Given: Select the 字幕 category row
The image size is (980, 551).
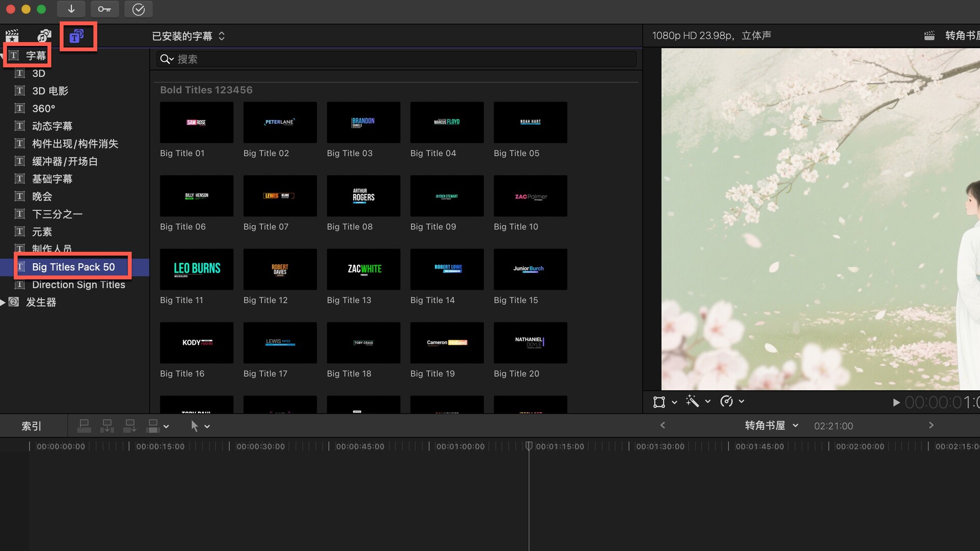Looking at the screenshot, I should [75, 56].
